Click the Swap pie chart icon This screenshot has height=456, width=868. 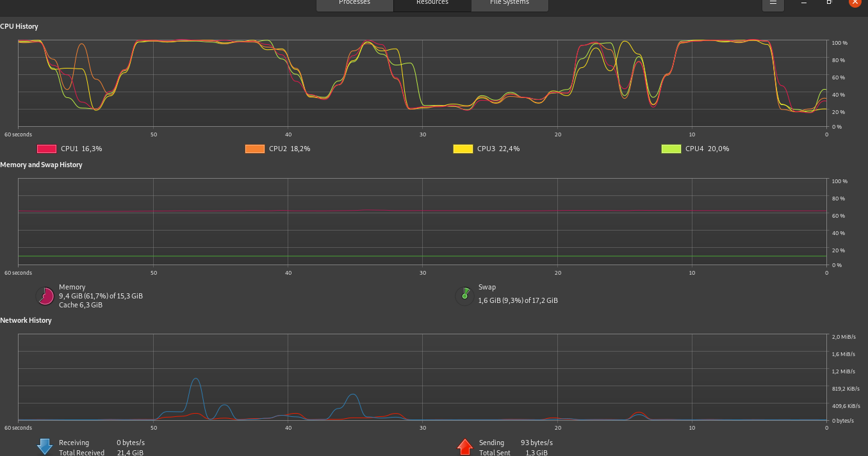[464, 296]
